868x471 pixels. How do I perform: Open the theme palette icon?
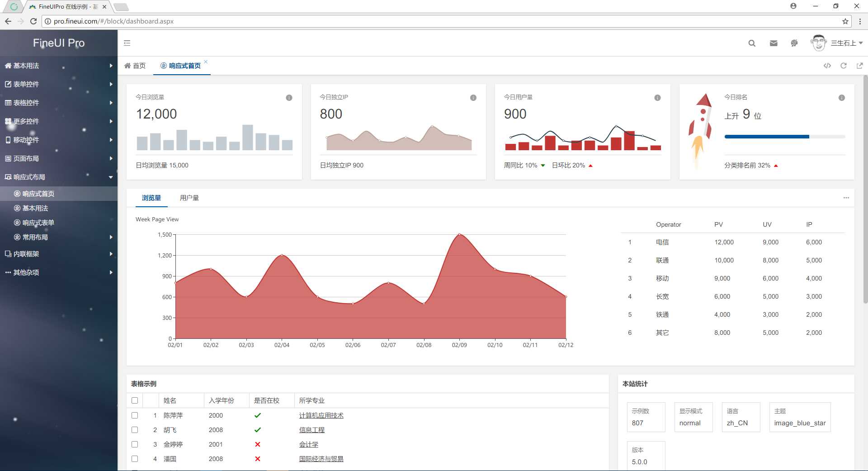pyautogui.click(x=794, y=43)
